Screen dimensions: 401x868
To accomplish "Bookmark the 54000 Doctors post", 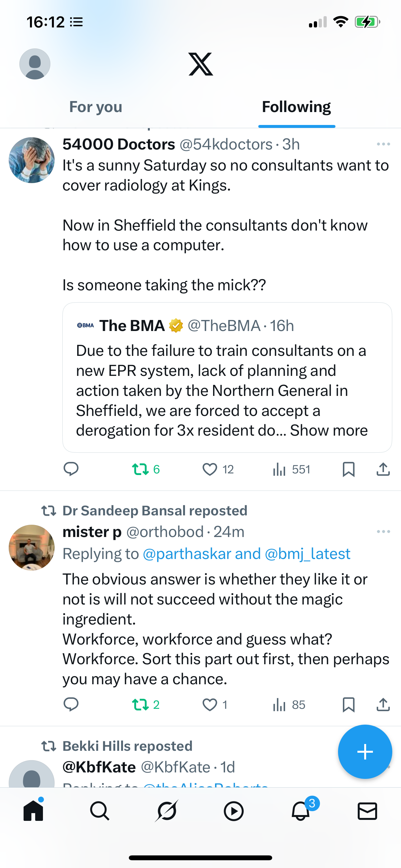I will [x=348, y=470].
